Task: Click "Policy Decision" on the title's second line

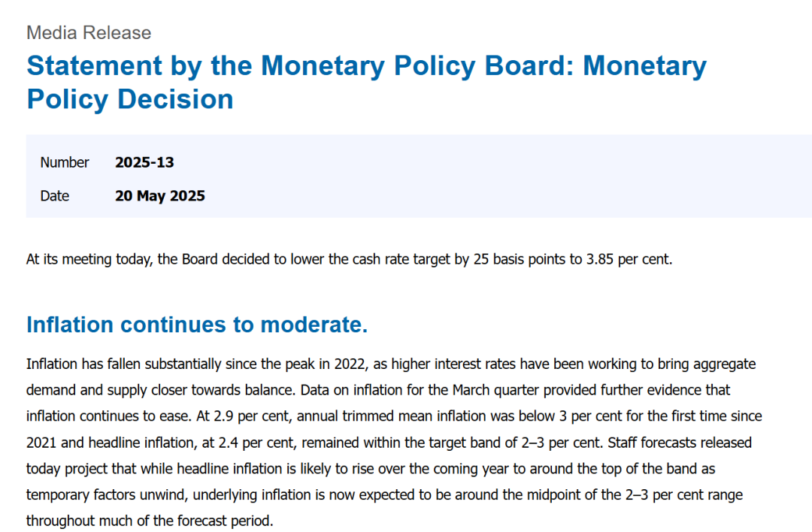Action: tap(130, 99)
